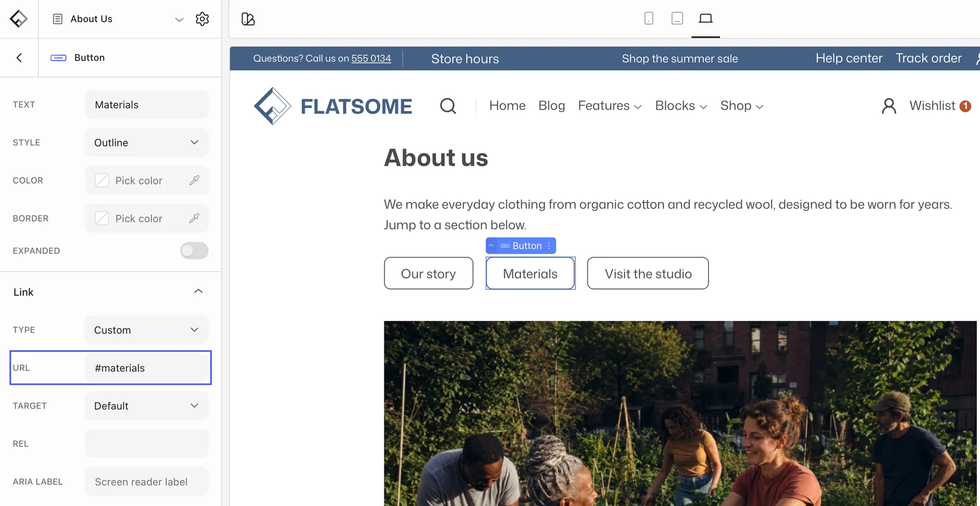Click the eyedropper next to Border
The image size is (980, 506).
point(194,218)
